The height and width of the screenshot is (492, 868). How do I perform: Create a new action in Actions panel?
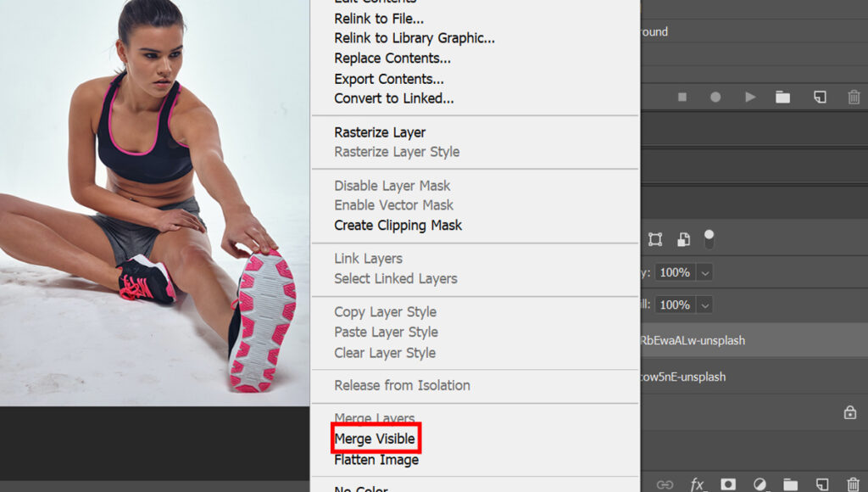pos(820,97)
